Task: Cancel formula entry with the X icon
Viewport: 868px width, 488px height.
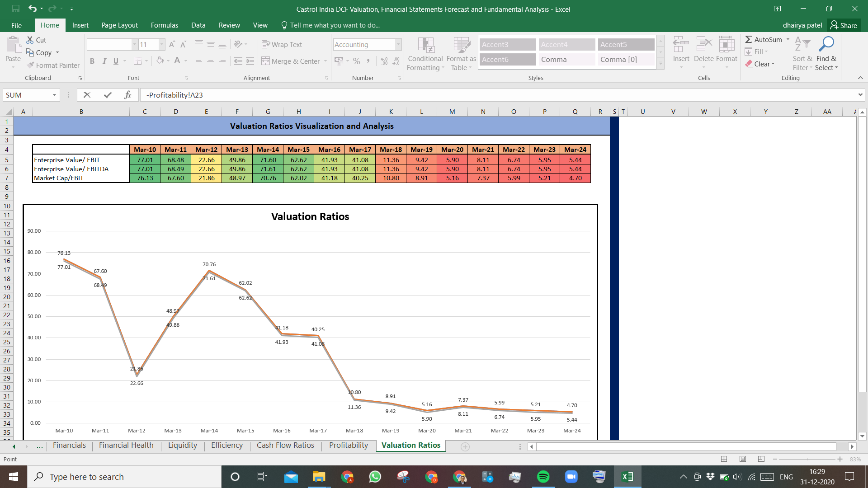Action: (87, 95)
